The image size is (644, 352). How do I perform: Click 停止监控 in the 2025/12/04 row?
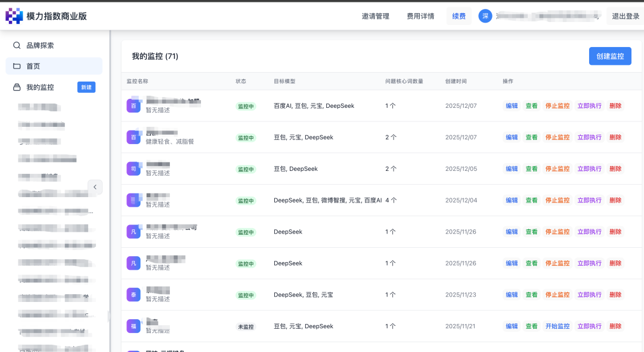[558, 200]
